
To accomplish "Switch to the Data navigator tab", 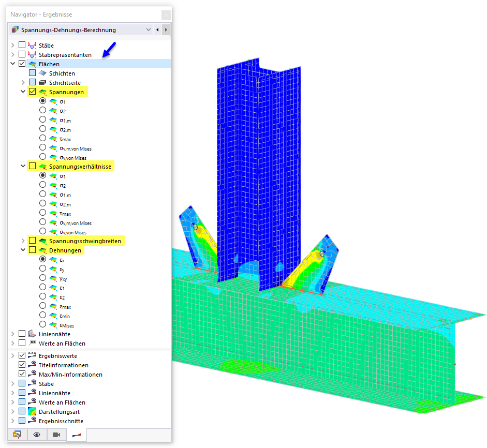I will pos(17,435).
